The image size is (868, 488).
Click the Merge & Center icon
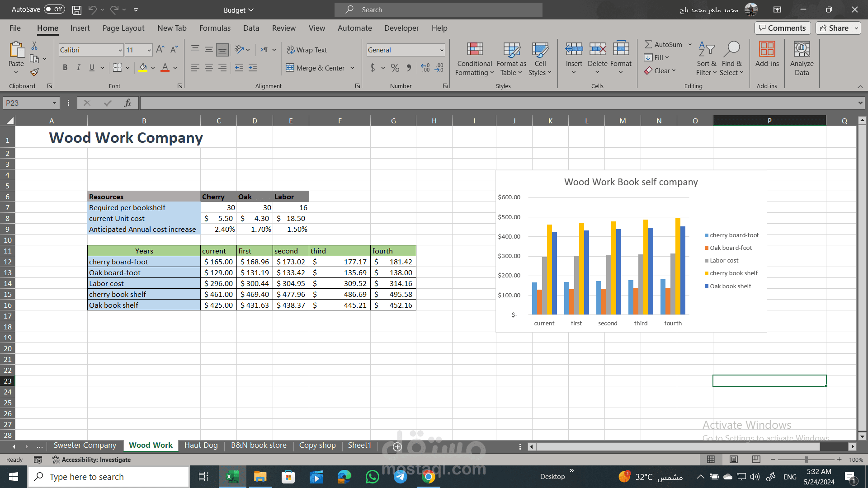tap(290, 68)
